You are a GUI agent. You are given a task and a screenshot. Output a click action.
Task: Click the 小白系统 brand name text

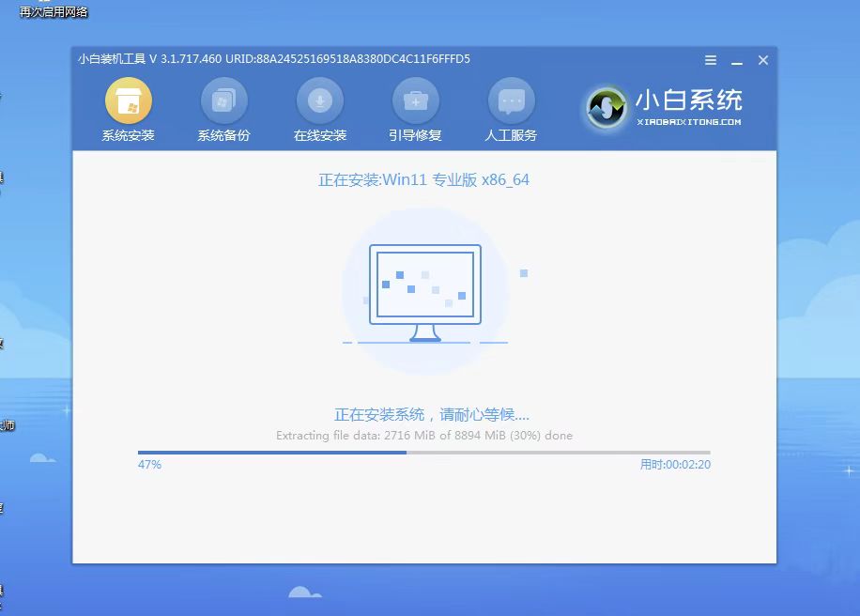[x=689, y=100]
